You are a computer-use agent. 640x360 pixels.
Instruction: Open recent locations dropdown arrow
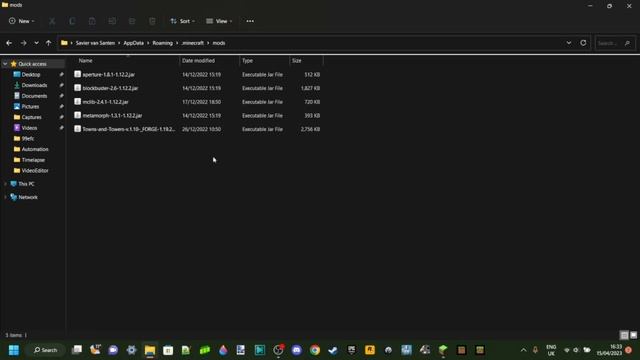point(36,43)
